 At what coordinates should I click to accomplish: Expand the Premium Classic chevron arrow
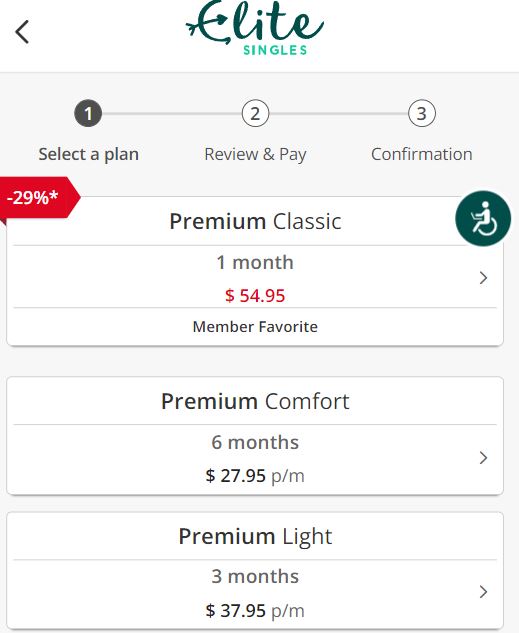point(483,278)
